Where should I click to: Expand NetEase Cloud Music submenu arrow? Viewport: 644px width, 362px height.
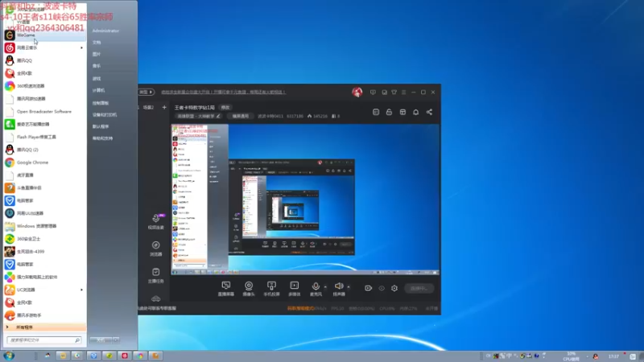click(x=81, y=47)
